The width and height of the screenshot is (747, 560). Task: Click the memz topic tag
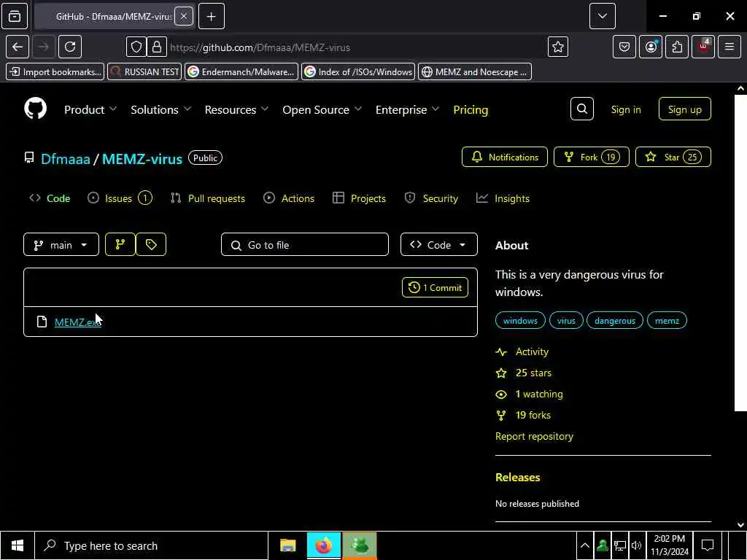point(667,321)
